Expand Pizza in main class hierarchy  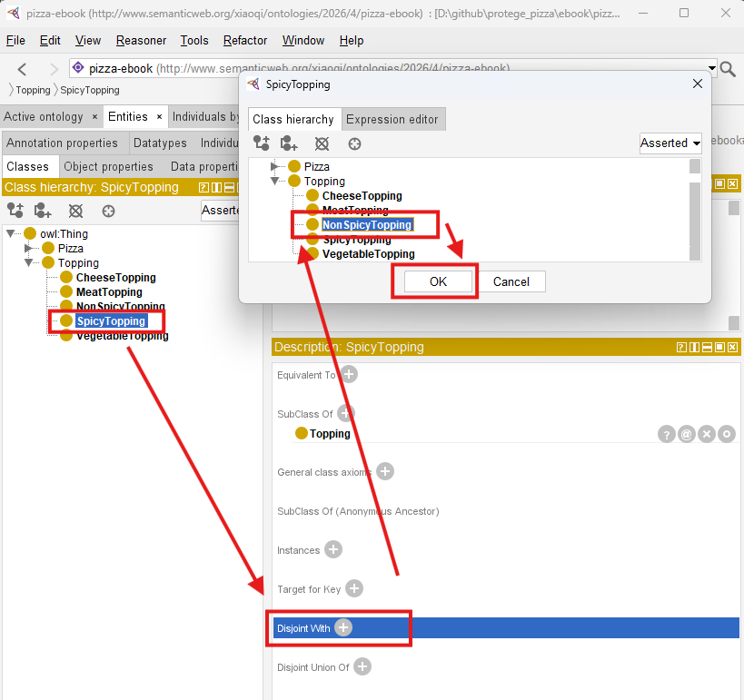[x=28, y=248]
